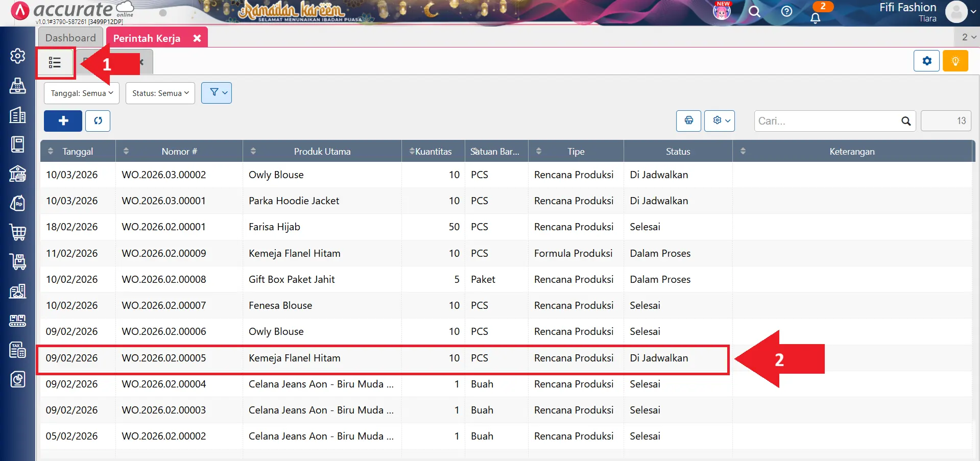Click the print icon button
Image resolution: width=980 pixels, height=461 pixels.
(688, 121)
